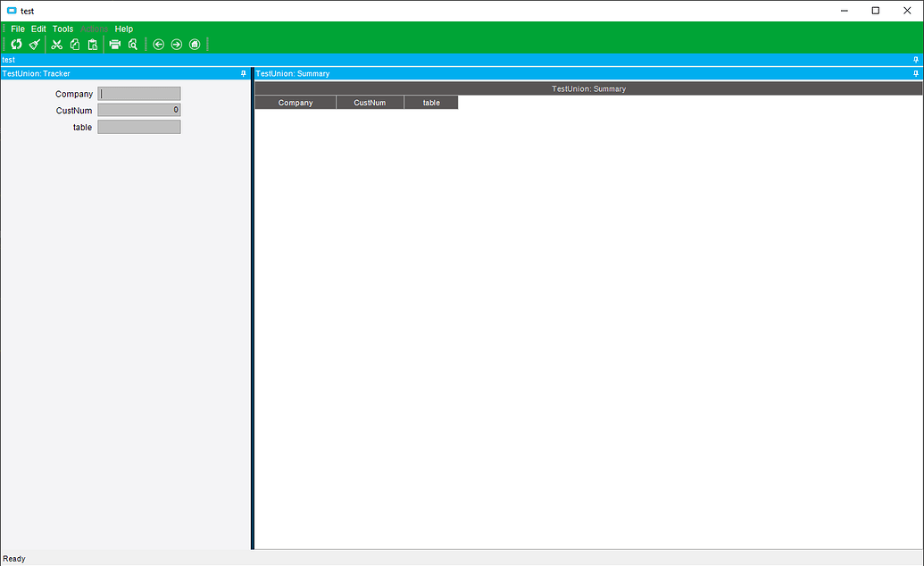924x566 pixels.
Task: Click the Home toolbar icon
Action: tap(194, 44)
